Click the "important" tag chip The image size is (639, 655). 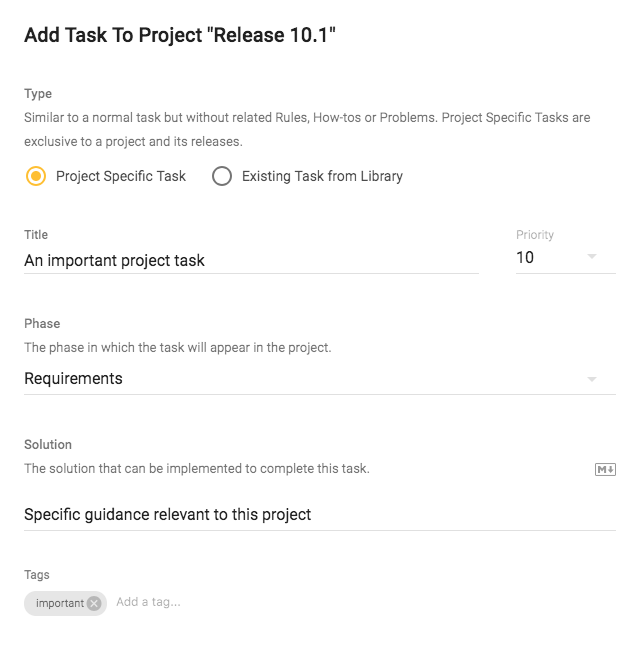point(59,603)
